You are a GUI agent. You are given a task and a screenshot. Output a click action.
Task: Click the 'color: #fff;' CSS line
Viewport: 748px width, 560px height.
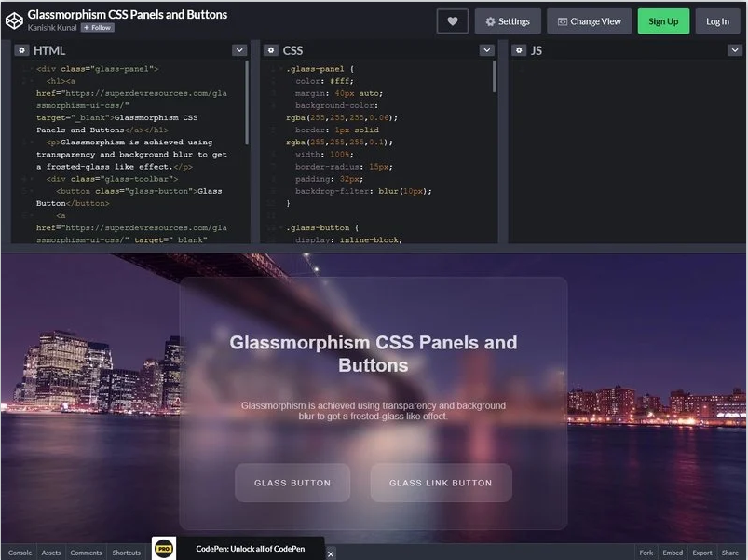(x=324, y=81)
